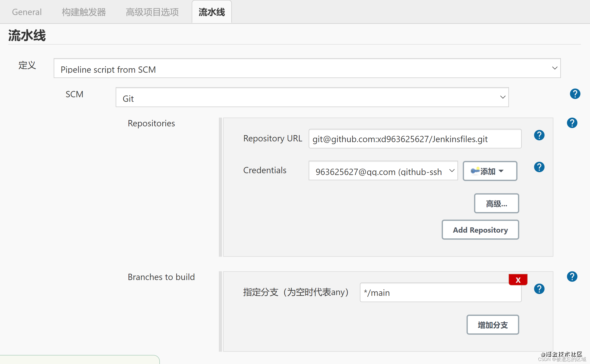Image resolution: width=590 pixels, height=364 pixels.
Task: Click the 添加 credentials dropdown button
Action: tap(490, 171)
